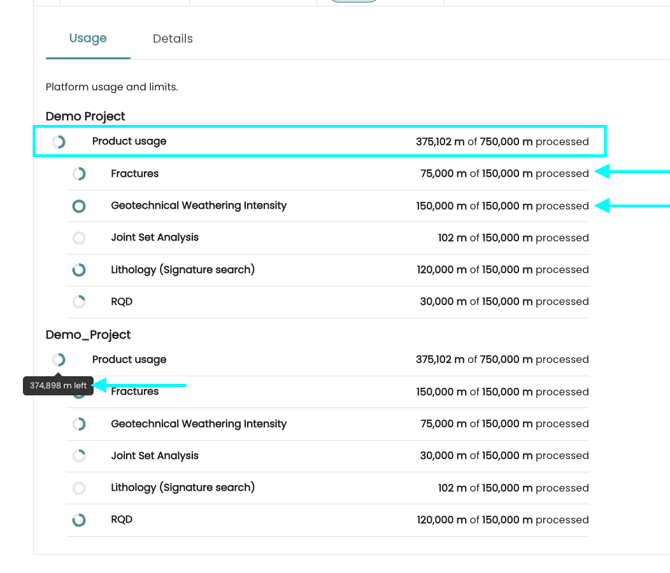Click the '374,898 m left' tooltip

click(x=58, y=386)
